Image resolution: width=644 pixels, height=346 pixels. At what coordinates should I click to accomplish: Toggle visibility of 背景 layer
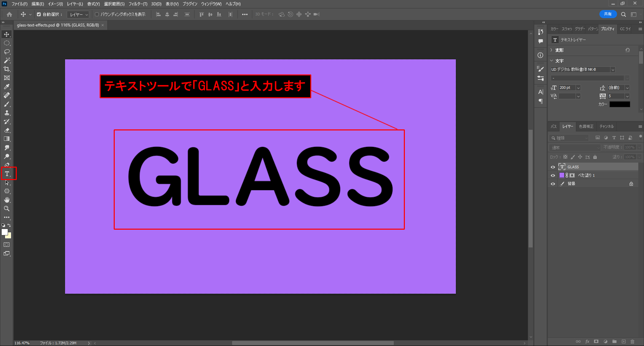(x=553, y=184)
